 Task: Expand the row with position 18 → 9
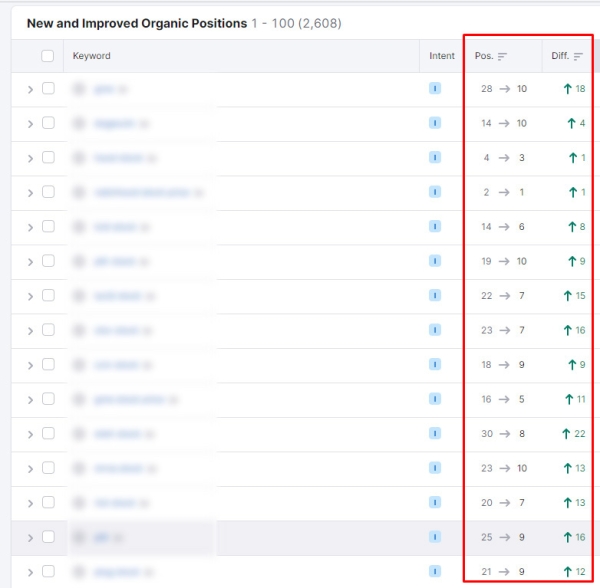[x=30, y=365]
